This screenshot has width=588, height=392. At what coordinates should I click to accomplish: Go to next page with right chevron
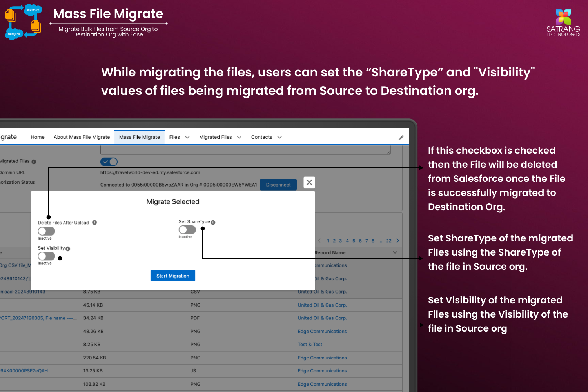point(398,241)
